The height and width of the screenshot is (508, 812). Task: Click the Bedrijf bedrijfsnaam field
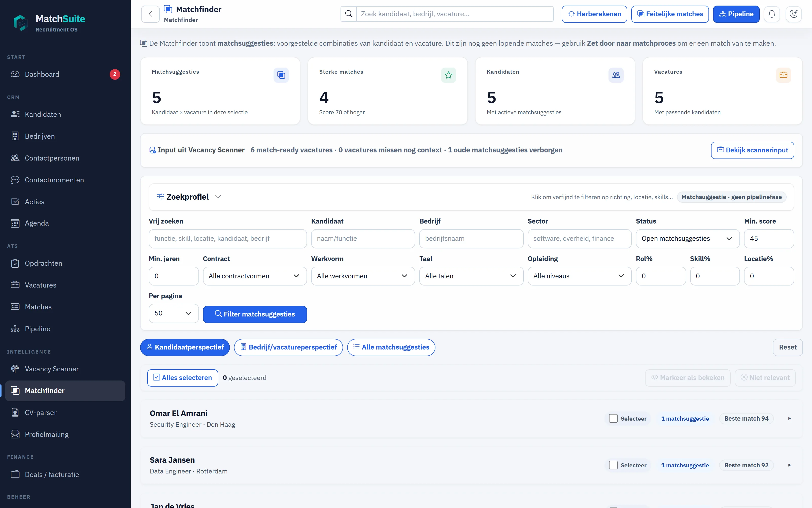tap(471, 239)
